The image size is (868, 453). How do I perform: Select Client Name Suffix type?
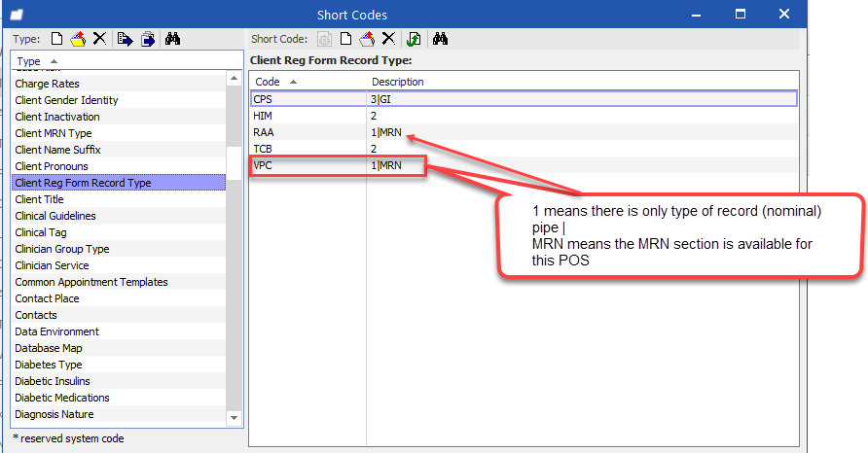(119, 150)
